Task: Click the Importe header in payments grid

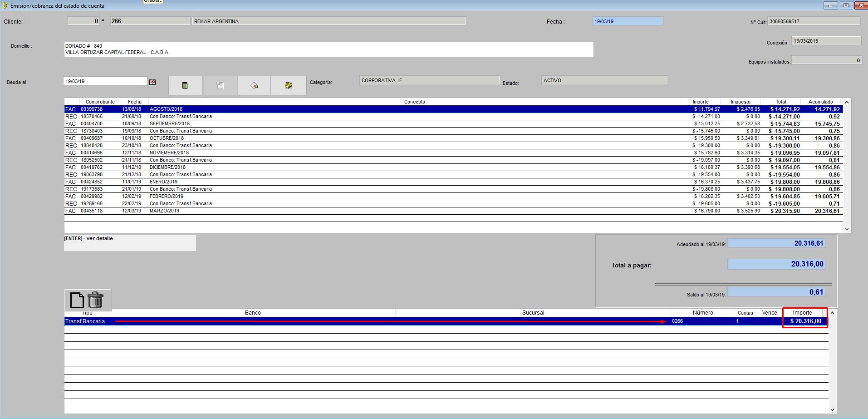Action: (x=802, y=313)
